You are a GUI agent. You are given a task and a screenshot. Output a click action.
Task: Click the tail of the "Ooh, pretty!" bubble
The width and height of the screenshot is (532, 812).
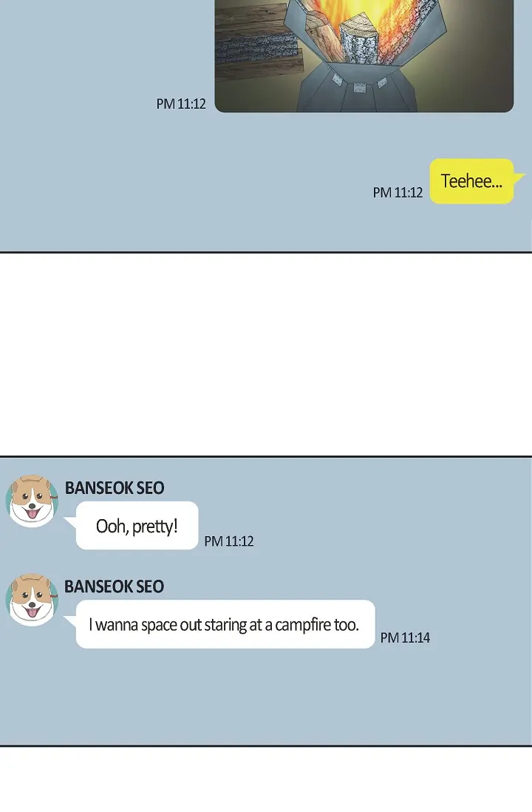coord(70,521)
